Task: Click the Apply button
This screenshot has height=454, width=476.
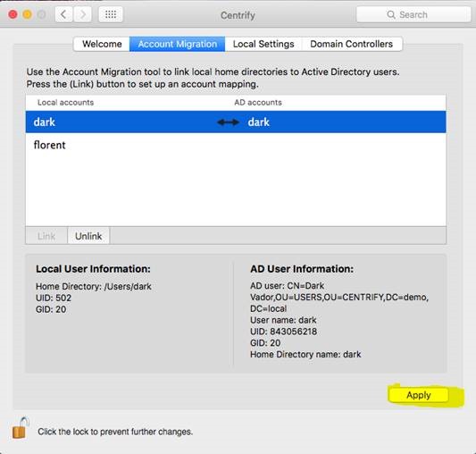Action: tap(419, 395)
